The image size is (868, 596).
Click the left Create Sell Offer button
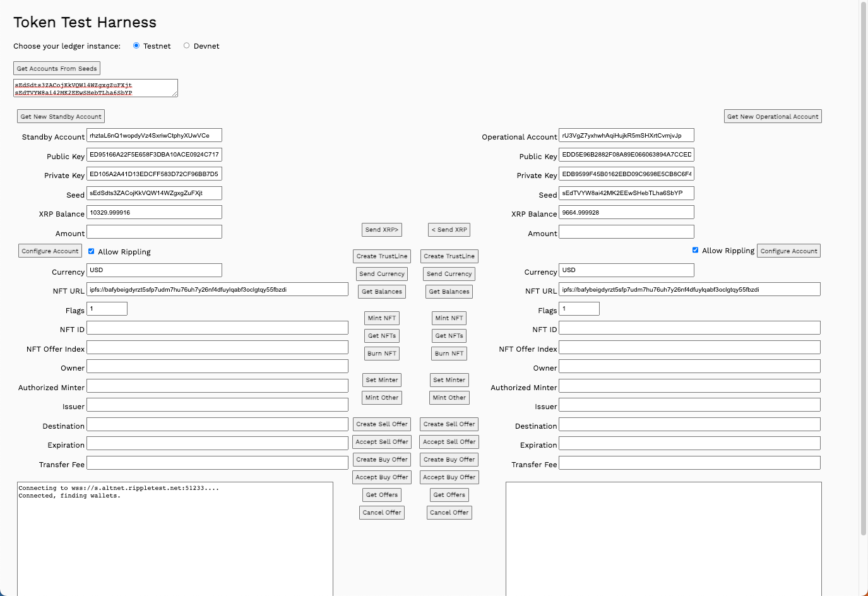pos(381,424)
